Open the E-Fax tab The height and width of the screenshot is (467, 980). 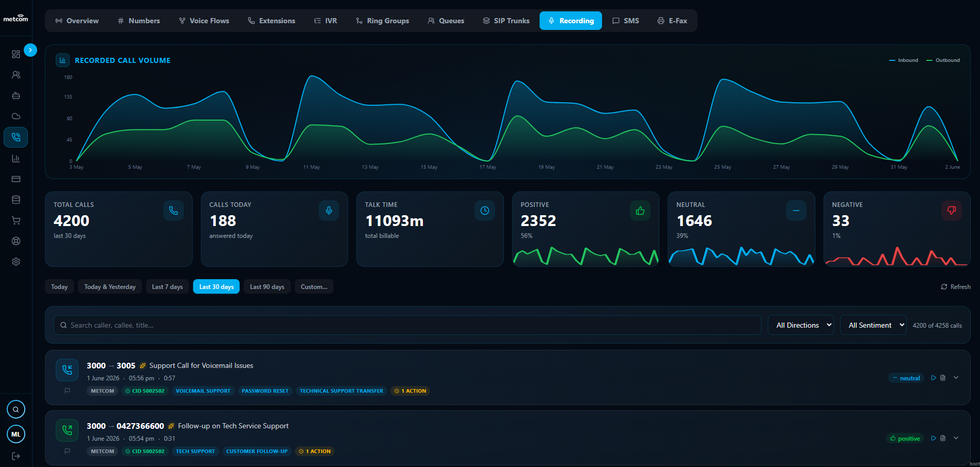point(672,21)
